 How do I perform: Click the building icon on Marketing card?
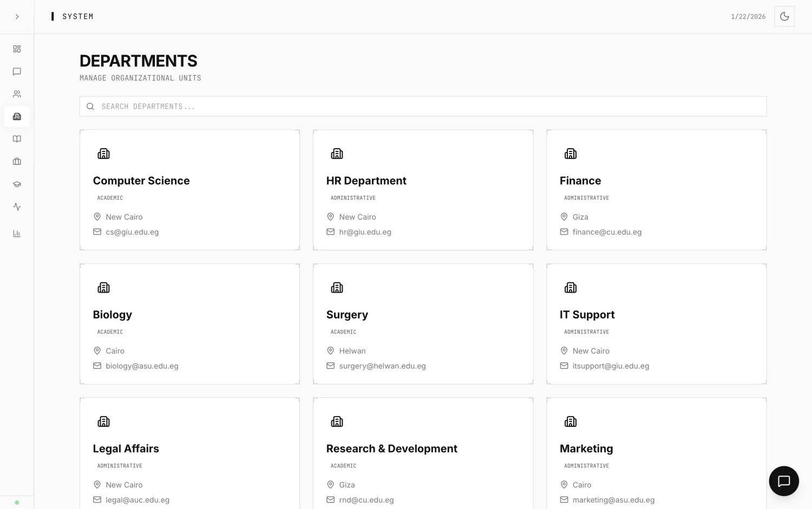[571, 422]
